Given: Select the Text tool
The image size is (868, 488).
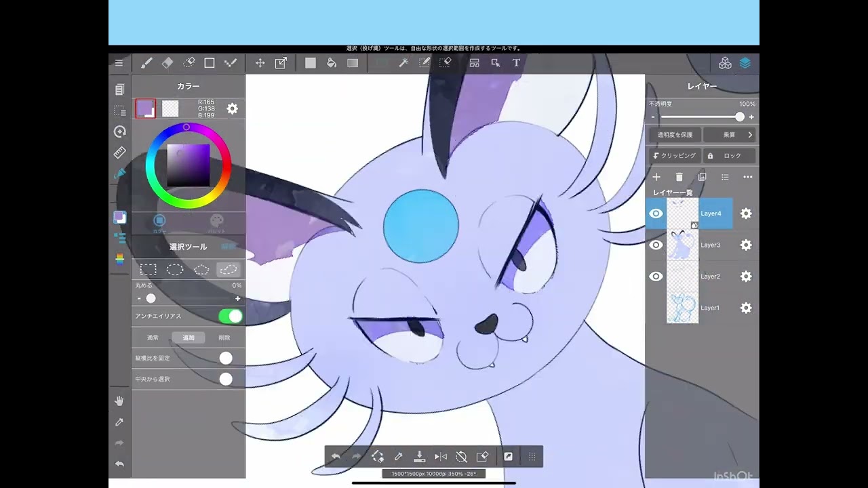Looking at the screenshot, I should [x=516, y=63].
